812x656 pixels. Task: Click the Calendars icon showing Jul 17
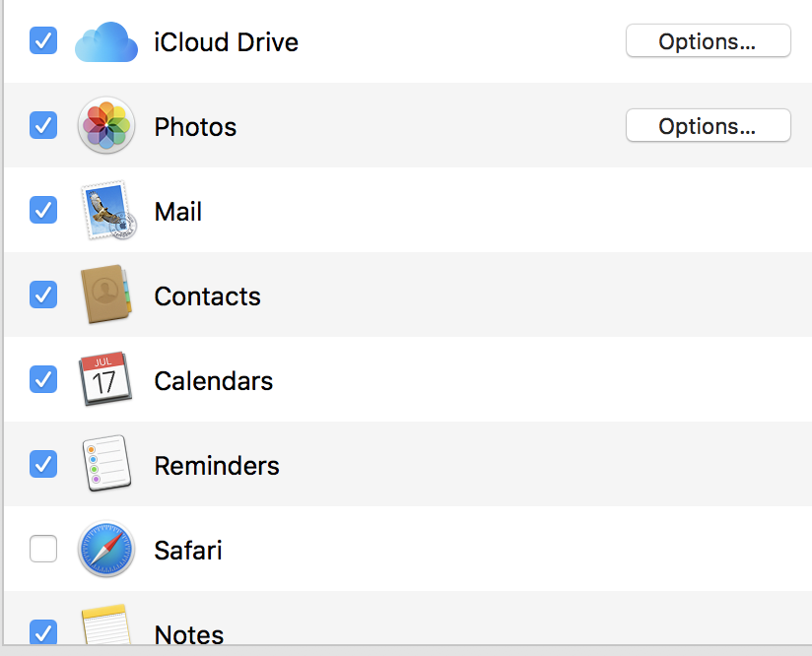(105, 378)
